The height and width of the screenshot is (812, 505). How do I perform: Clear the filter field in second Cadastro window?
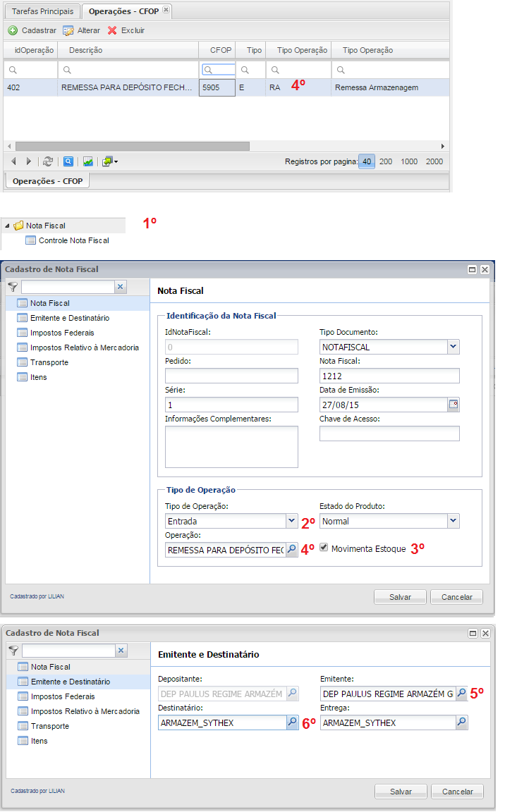click(x=121, y=651)
